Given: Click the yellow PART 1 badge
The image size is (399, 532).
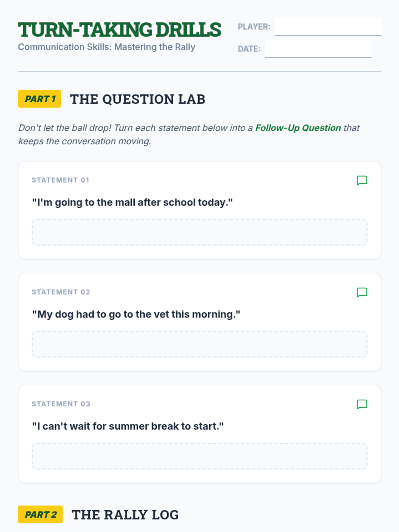Looking at the screenshot, I should (40, 99).
